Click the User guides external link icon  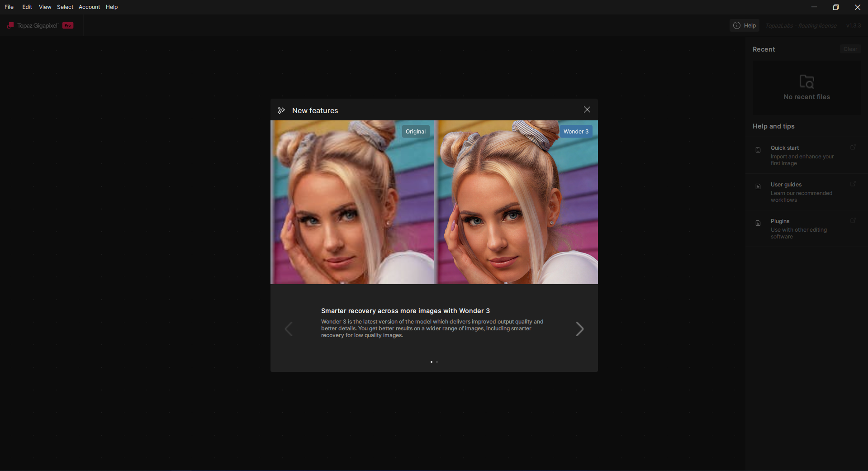853,184
